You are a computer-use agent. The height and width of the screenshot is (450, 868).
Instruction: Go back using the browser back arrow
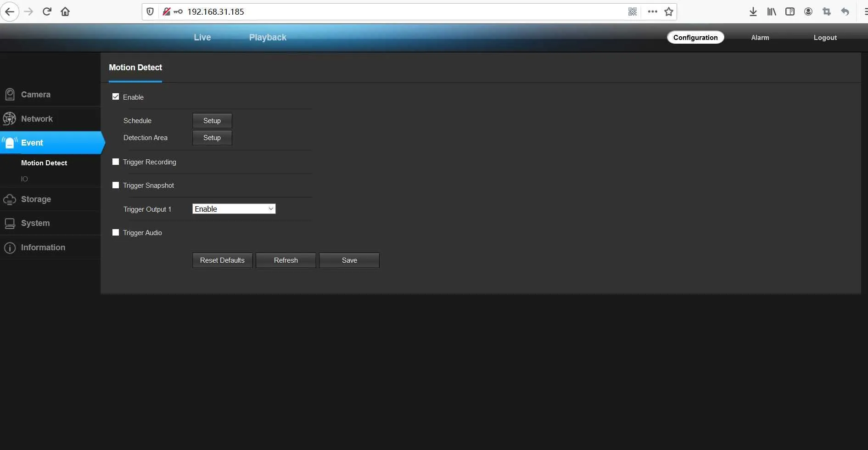click(x=10, y=11)
